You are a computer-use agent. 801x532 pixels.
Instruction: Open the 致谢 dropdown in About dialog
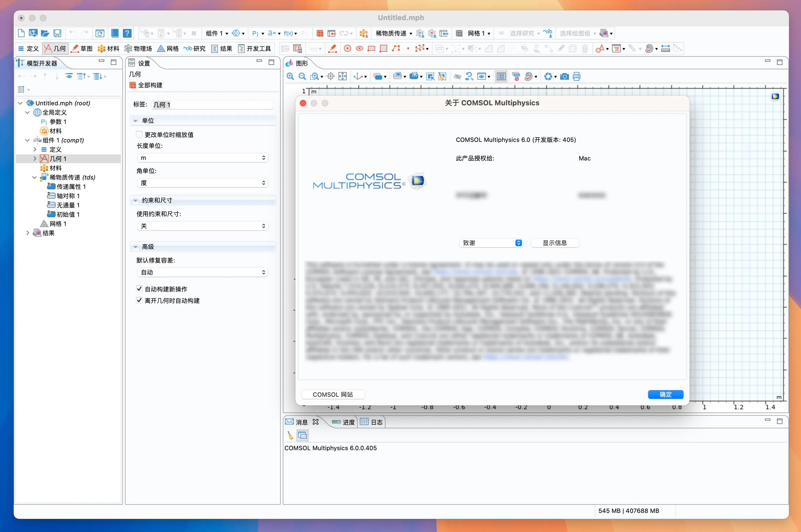point(491,243)
